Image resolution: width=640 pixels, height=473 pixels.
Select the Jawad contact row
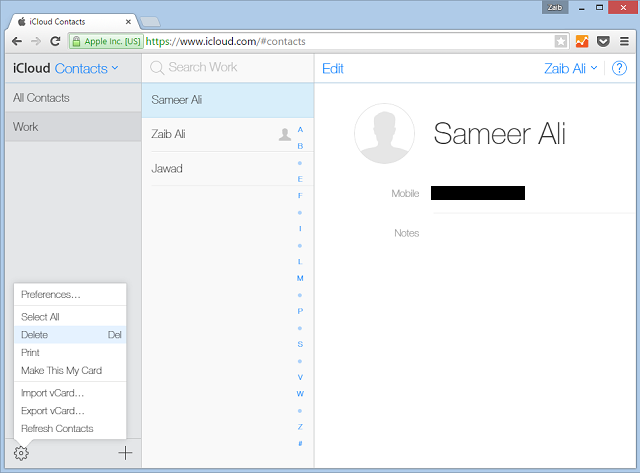coord(228,169)
